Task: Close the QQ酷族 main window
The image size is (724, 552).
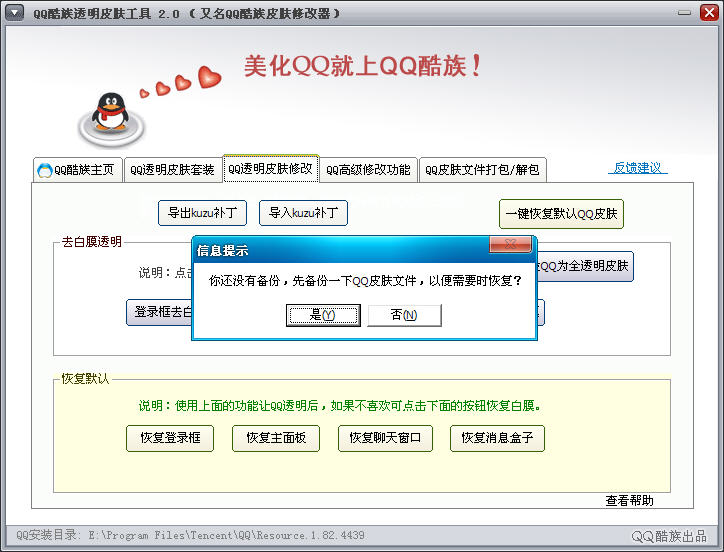Action: [709, 12]
